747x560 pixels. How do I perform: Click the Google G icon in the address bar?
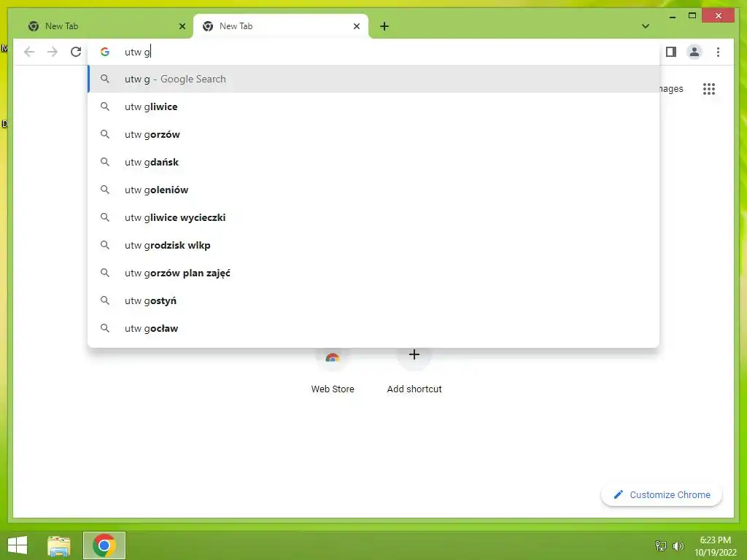click(105, 52)
